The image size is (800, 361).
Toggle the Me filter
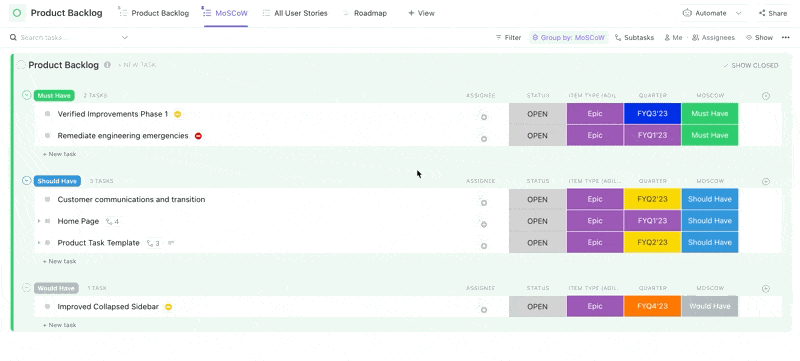click(673, 37)
